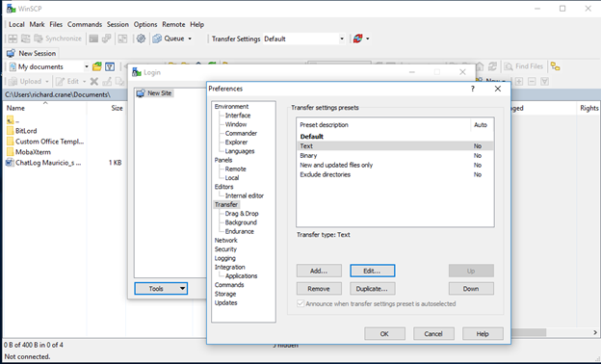Screen dimensions: 601x364
Task: Open the Remote menu
Action: (173, 24)
